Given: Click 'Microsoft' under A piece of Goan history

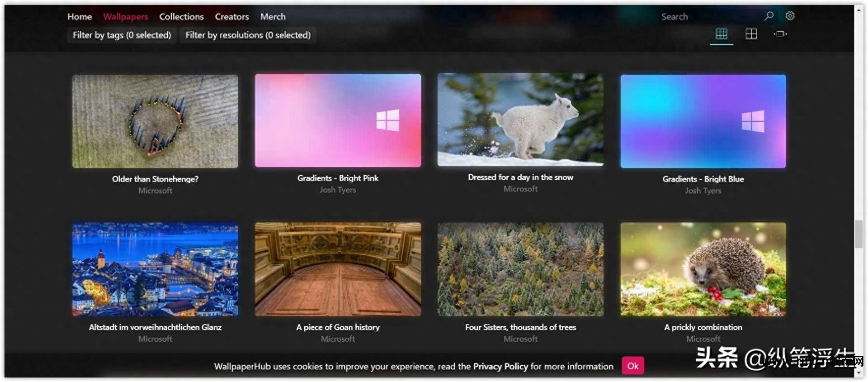Looking at the screenshot, I should coord(338,339).
